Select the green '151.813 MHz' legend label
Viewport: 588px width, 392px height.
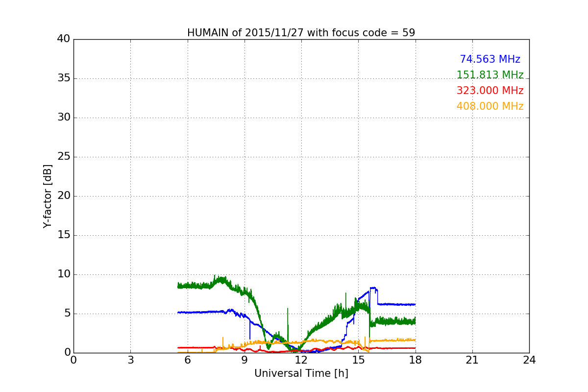coord(490,75)
